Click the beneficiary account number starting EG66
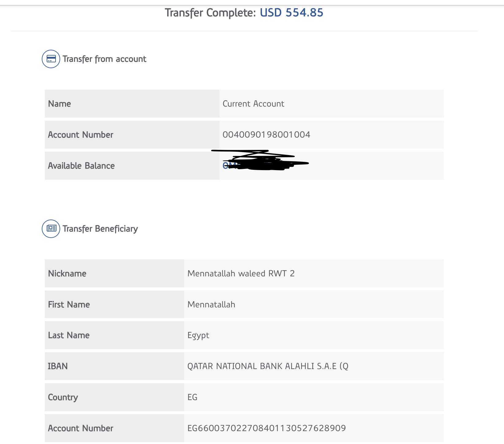This screenshot has height=444, width=504. [x=266, y=428]
